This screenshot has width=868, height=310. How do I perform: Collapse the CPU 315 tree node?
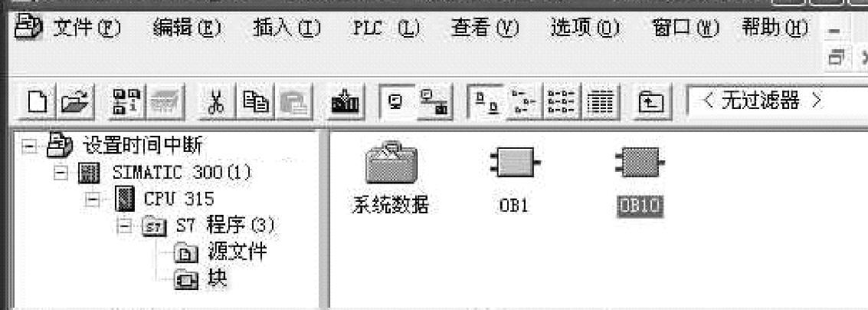point(93,199)
